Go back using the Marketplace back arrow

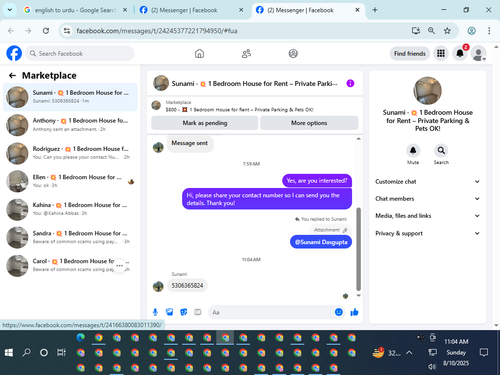[12, 76]
